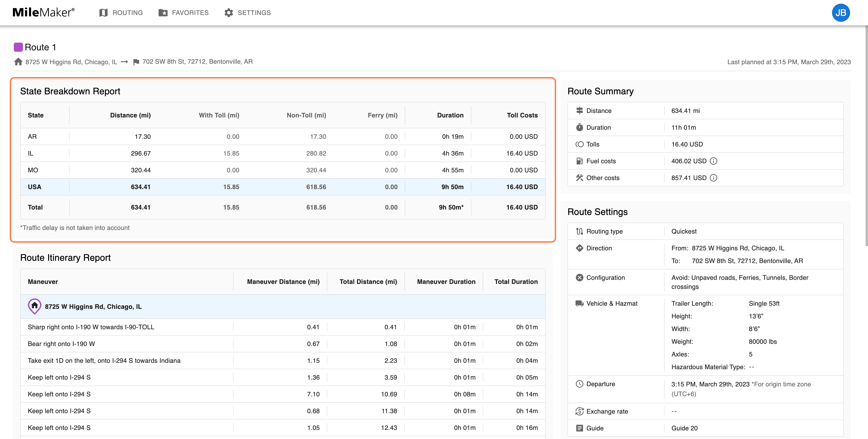This screenshot has width=868, height=439.
Task: Click the destination flag icon
Action: coord(136,62)
